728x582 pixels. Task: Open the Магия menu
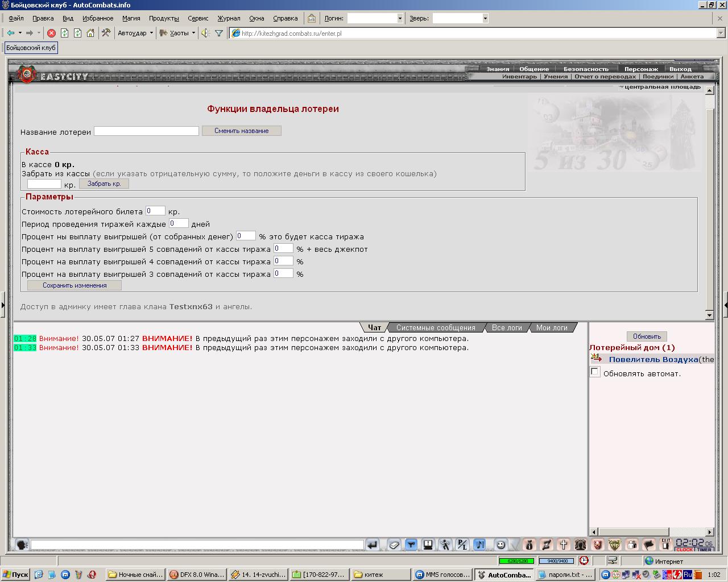point(131,18)
